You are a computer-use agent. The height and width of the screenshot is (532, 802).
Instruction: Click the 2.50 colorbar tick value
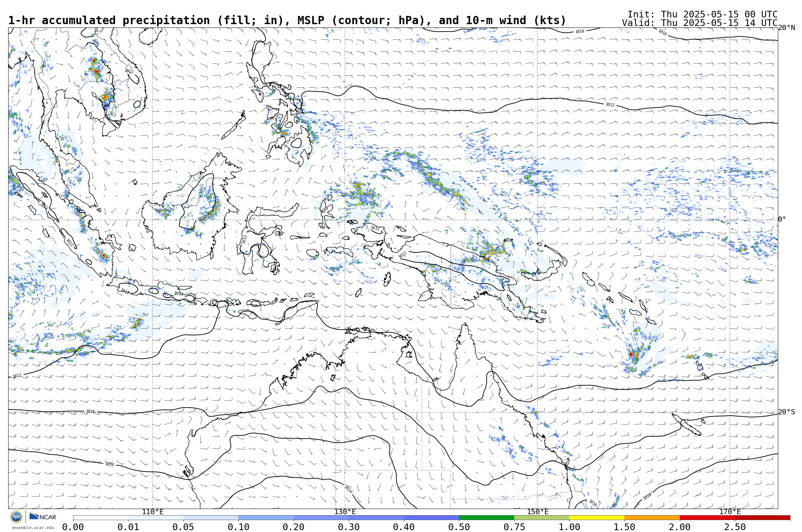point(735,527)
